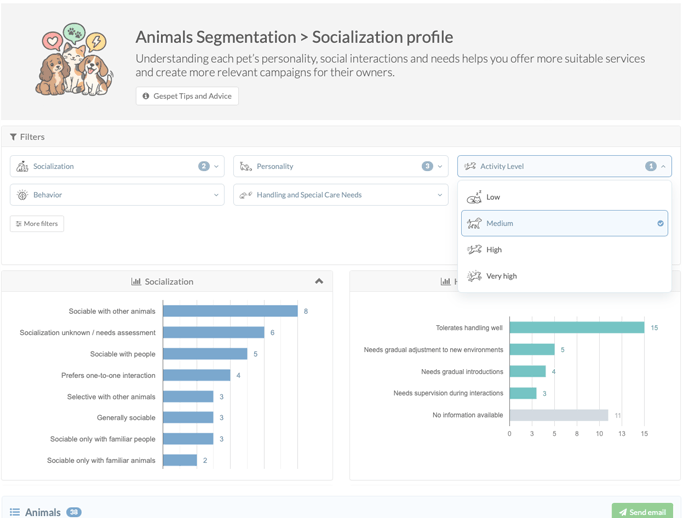Viewport: 682px width, 518px height.
Task: Collapse the Activity Level dropdown
Action: [564, 166]
